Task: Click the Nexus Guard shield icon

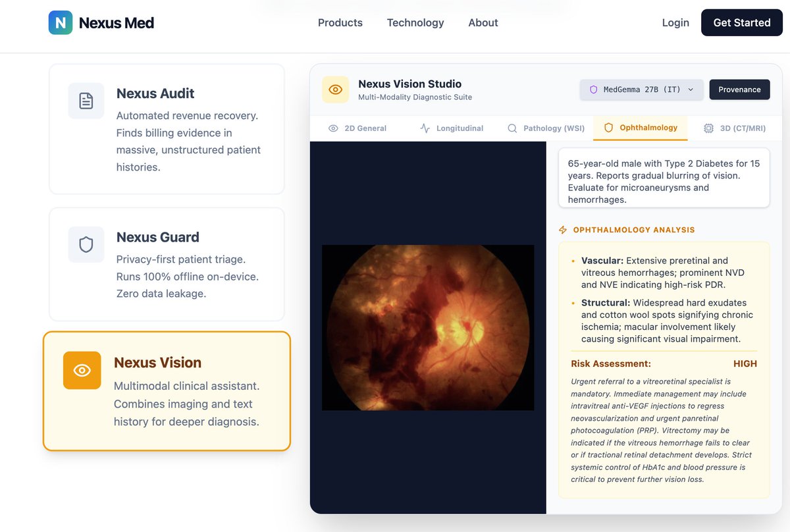Action: click(86, 245)
